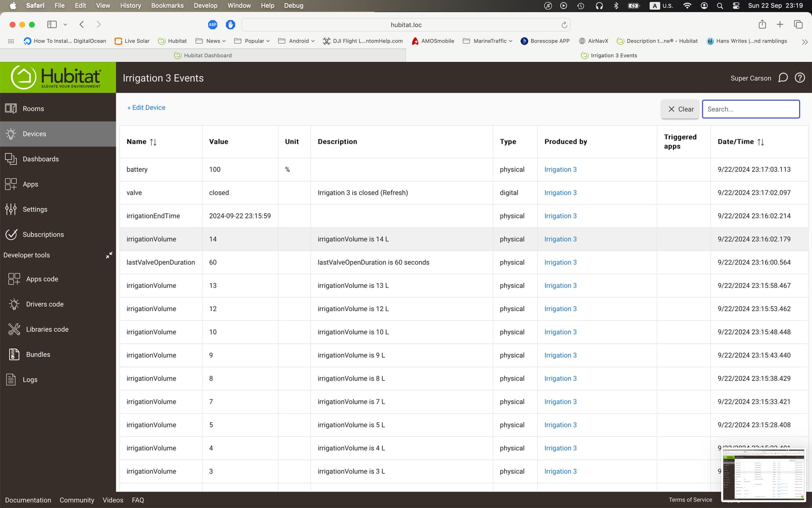Viewport: 812px width, 508px height.
Task: Open macOS Control Center icon
Action: [x=736, y=6]
